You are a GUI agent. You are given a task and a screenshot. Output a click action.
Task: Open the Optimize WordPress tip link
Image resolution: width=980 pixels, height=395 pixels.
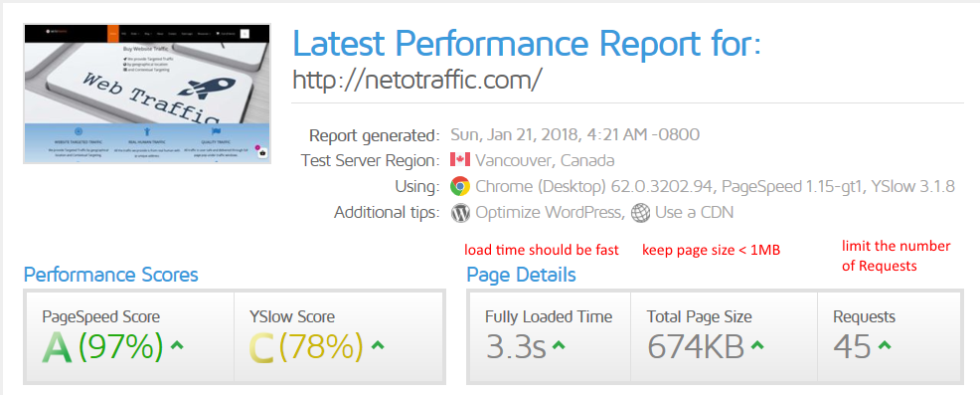click(550, 213)
